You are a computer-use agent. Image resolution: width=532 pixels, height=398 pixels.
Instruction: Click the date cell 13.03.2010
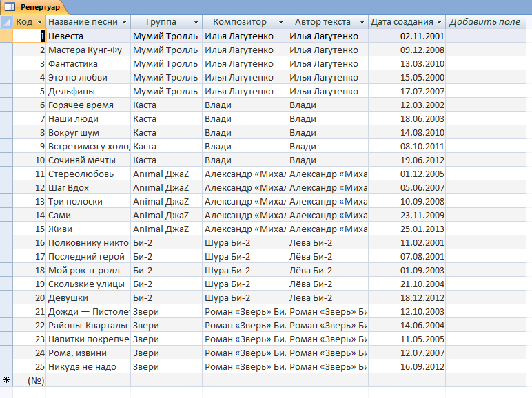[407, 64]
